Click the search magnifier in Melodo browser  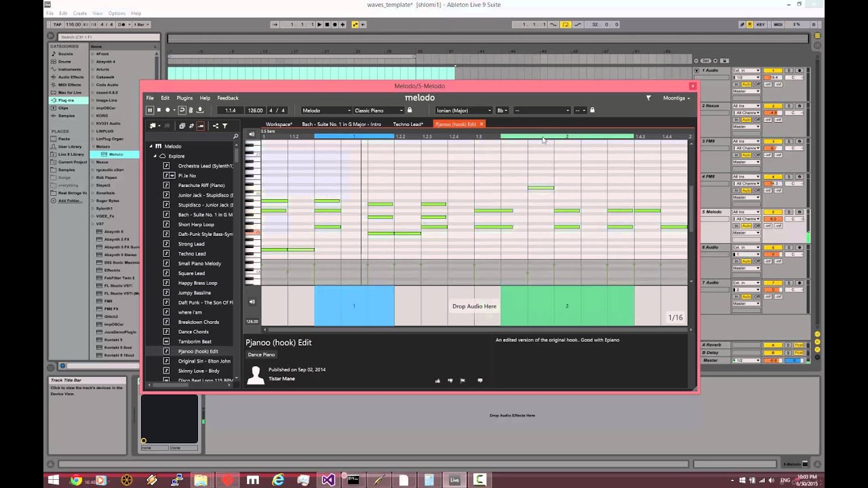(236, 136)
